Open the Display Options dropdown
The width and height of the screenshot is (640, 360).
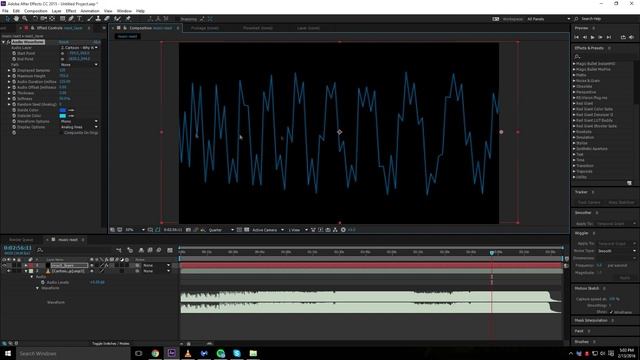[80, 127]
